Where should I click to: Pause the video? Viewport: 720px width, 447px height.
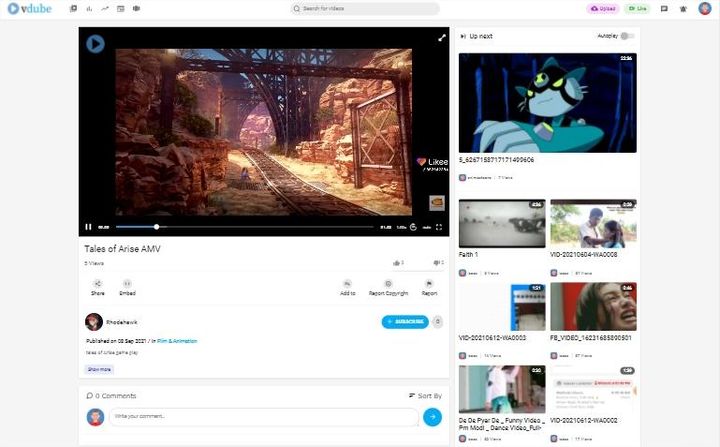point(88,227)
